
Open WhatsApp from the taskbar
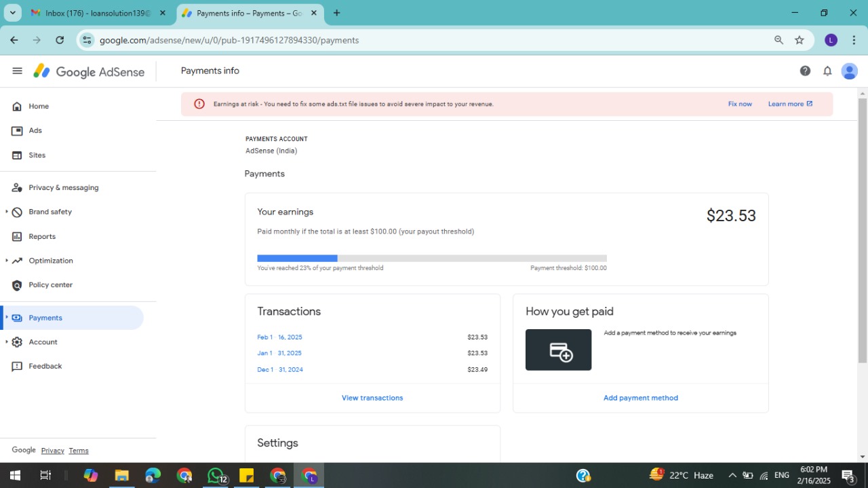click(x=216, y=475)
